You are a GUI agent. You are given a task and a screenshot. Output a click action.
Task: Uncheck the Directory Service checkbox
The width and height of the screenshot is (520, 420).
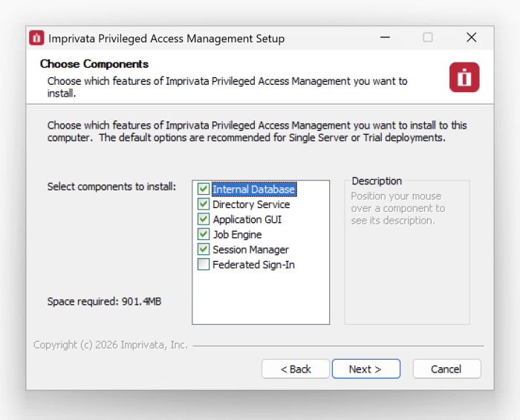coord(204,204)
